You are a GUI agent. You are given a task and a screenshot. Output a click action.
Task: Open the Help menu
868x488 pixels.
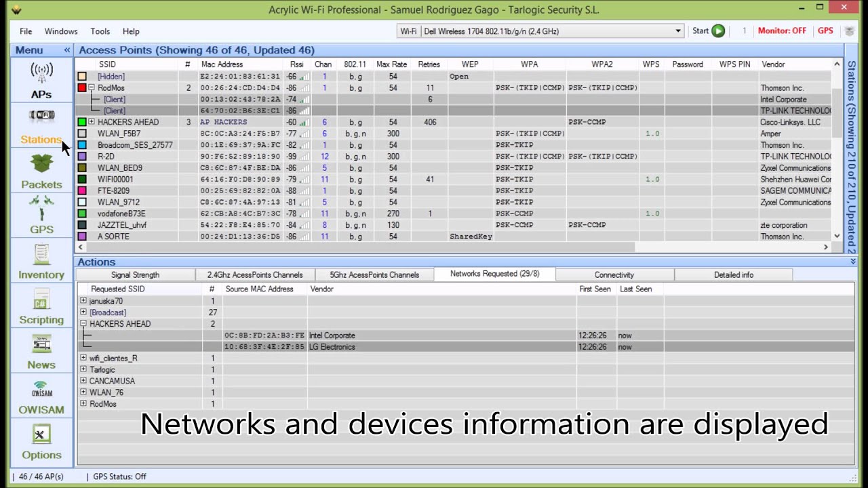click(131, 31)
